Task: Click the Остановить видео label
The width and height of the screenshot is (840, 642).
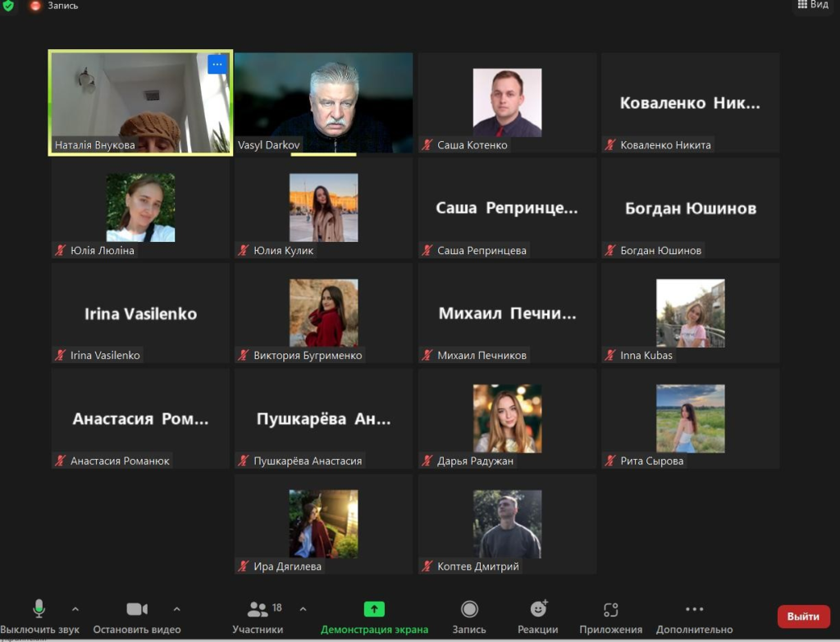Action: point(137,630)
